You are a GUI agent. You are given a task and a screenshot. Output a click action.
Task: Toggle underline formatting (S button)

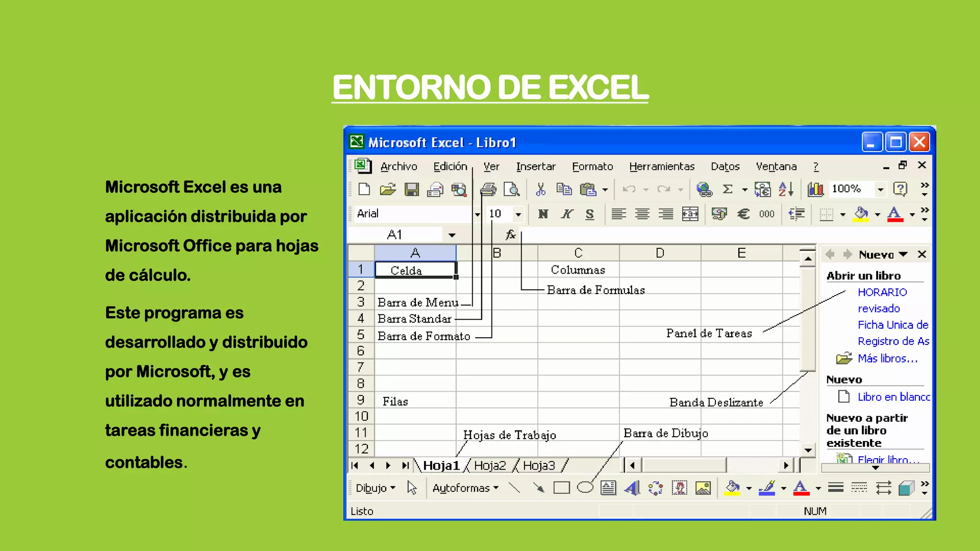pos(590,214)
